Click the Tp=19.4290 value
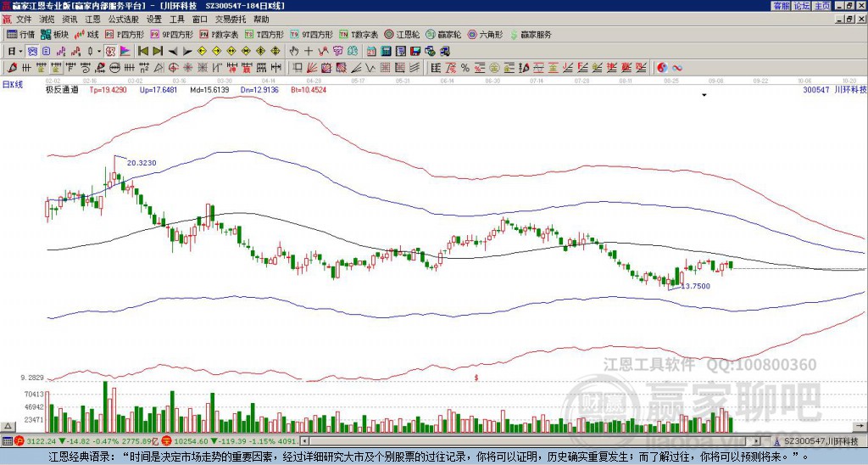The width and height of the screenshot is (868, 465). click(x=108, y=89)
